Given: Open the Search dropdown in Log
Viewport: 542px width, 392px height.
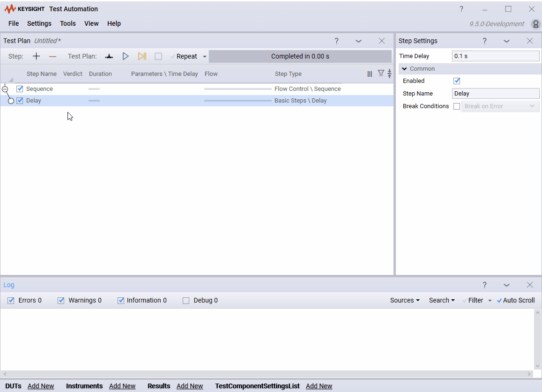Looking at the screenshot, I should click(442, 300).
